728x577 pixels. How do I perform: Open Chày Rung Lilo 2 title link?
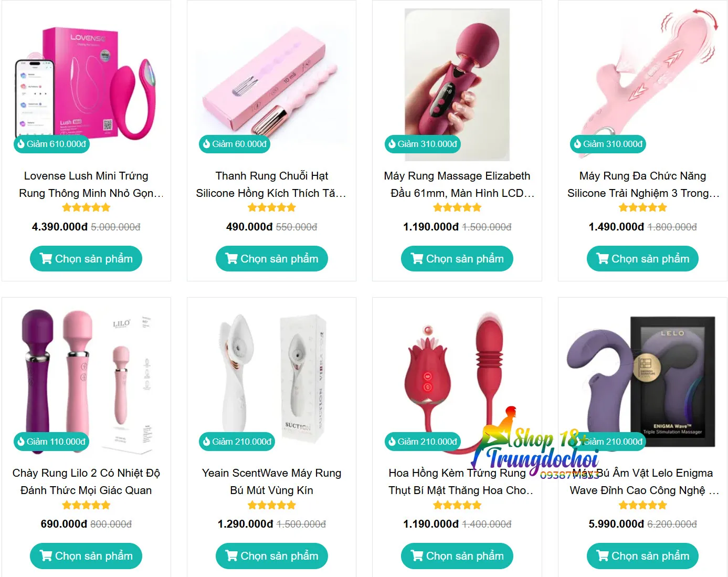coord(86,481)
